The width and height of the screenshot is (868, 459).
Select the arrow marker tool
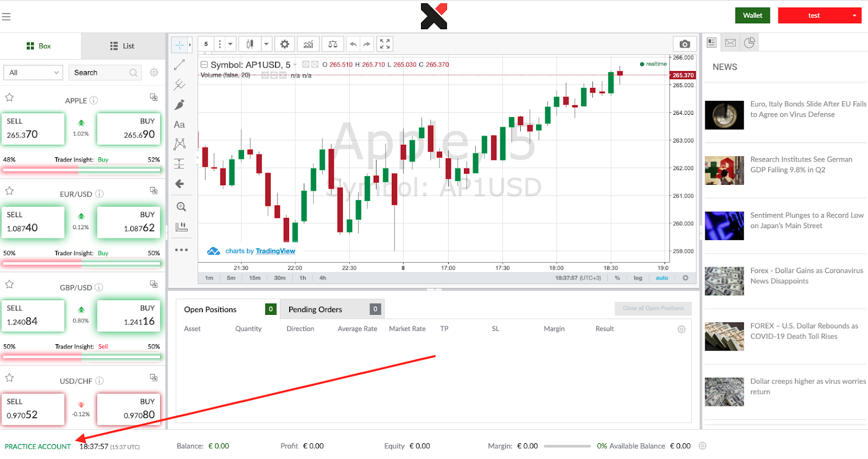point(180,184)
